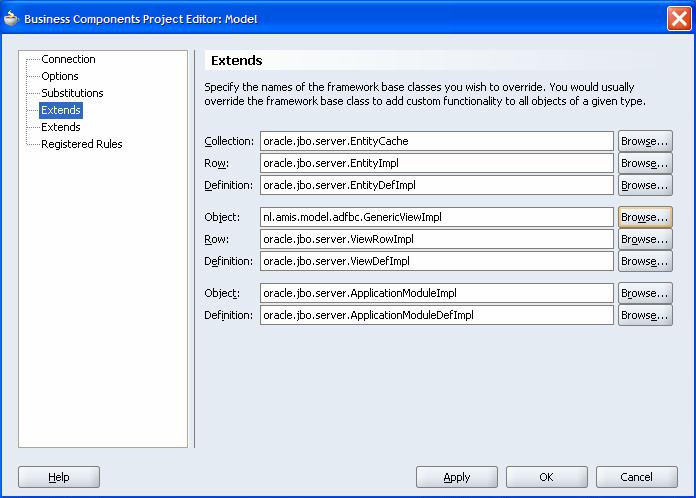Open Help for this dialog
The height and width of the screenshot is (498, 696).
[59, 477]
